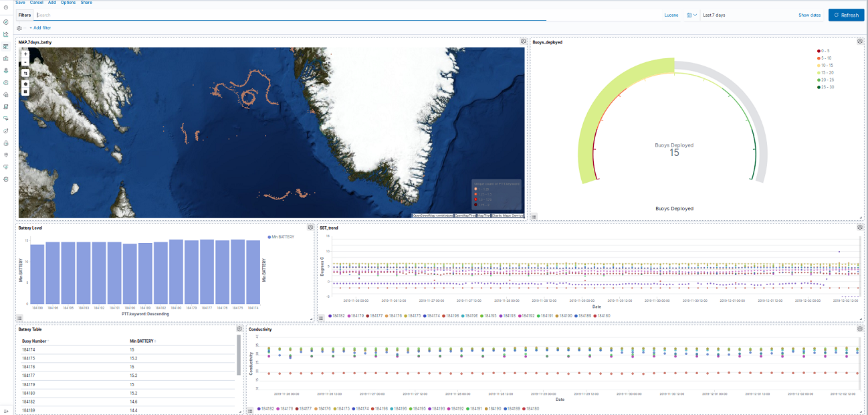Zoom out on the map

coord(25,62)
